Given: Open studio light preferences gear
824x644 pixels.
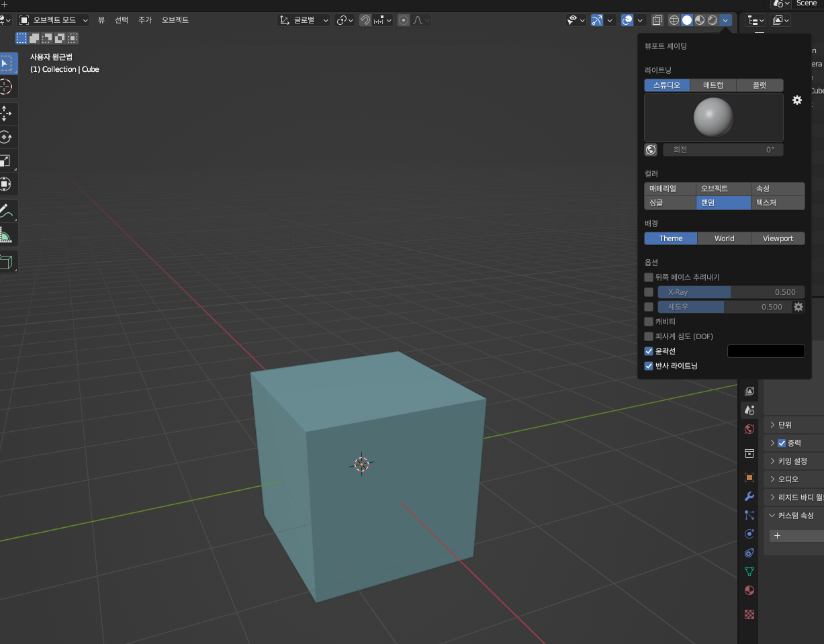Looking at the screenshot, I should click(x=797, y=100).
